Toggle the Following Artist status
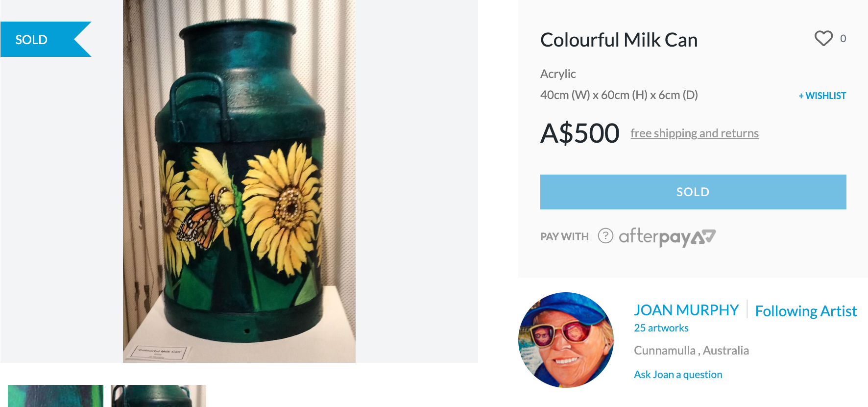 pyautogui.click(x=805, y=311)
